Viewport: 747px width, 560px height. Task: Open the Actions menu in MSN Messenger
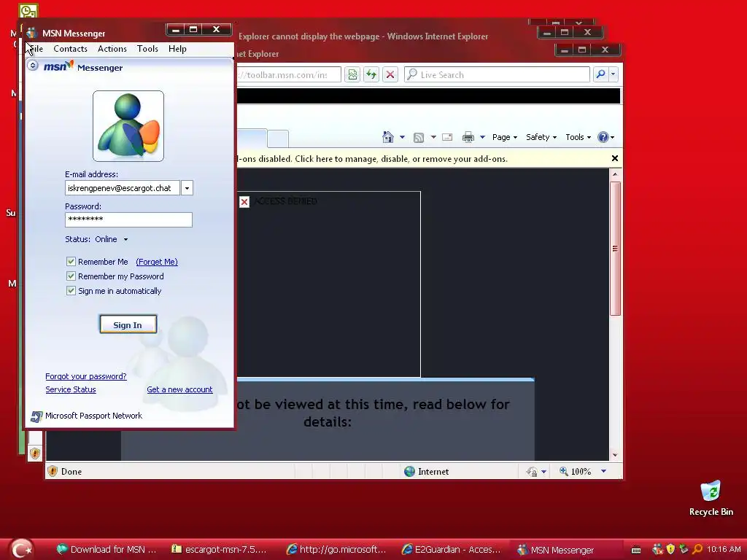(x=112, y=49)
